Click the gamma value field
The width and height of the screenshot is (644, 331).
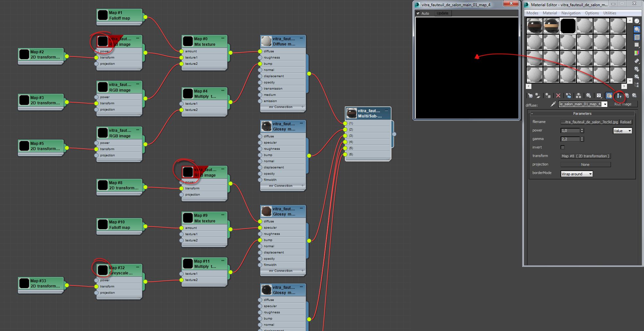pyautogui.click(x=570, y=139)
